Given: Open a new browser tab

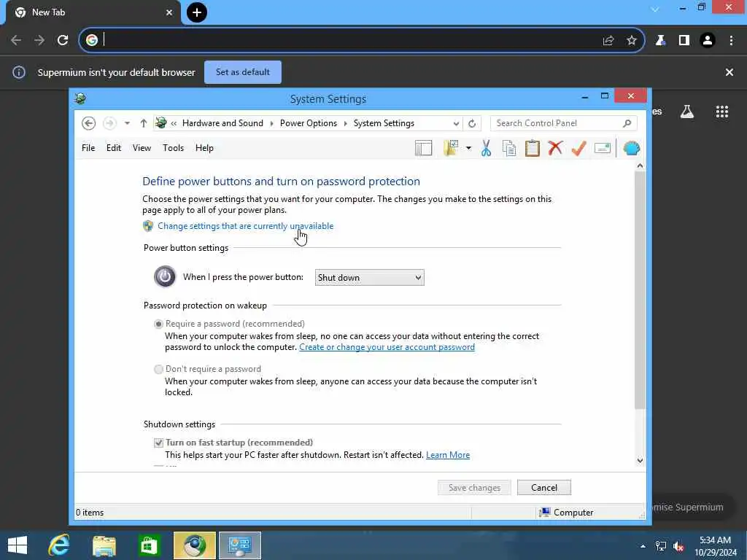Looking at the screenshot, I should [197, 12].
